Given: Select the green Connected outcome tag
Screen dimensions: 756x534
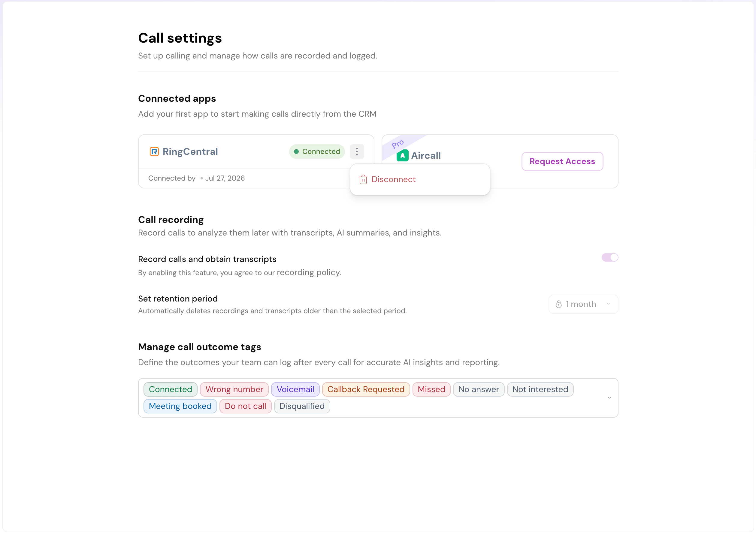Looking at the screenshot, I should pyautogui.click(x=170, y=389).
